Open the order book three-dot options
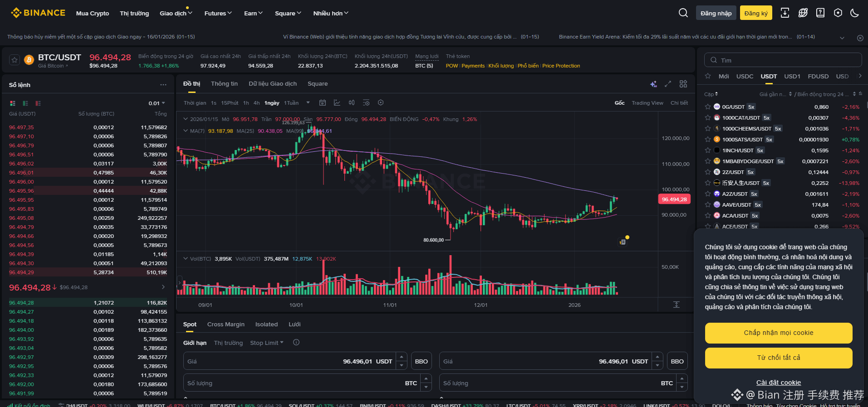 [163, 85]
